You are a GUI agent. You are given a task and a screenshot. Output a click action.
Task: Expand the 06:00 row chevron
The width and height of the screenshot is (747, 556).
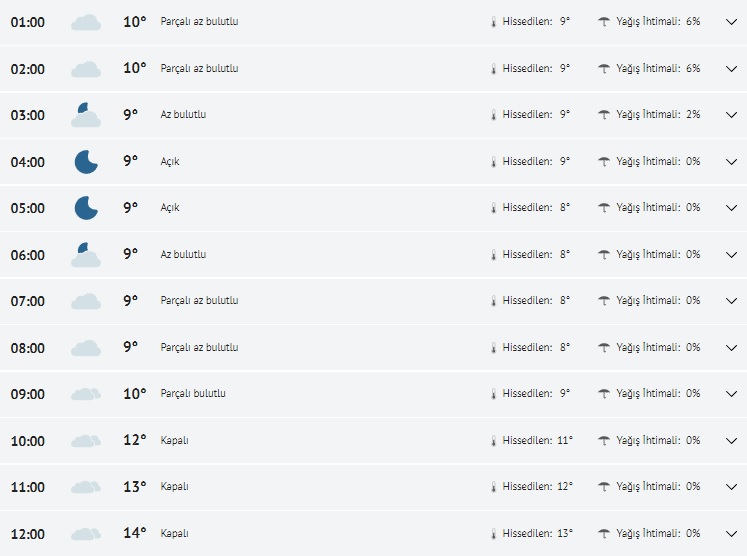(x=731, y=255)
